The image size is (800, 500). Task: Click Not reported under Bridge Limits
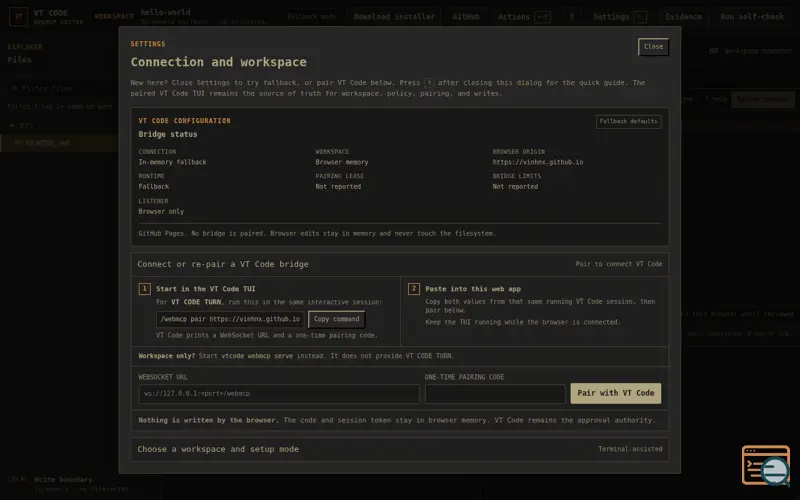[515, 187]
